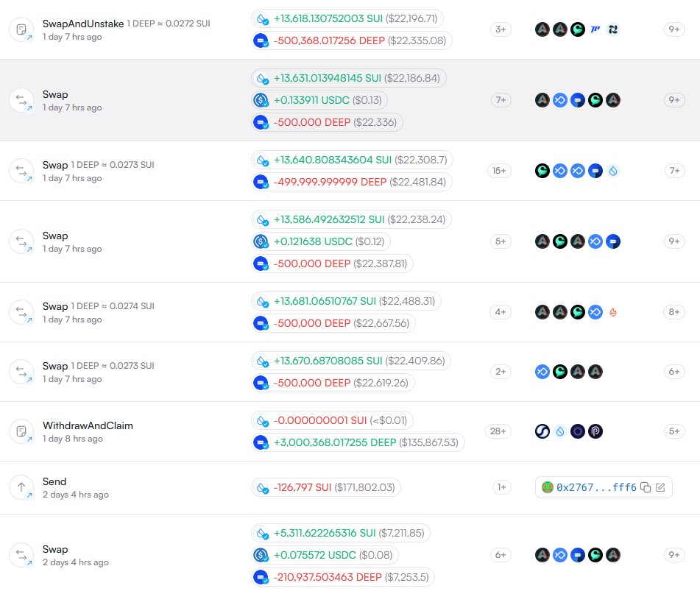
Task: Click first protocol icon in 13,670.68708085 SUI row
Action: tap(542, 372)
